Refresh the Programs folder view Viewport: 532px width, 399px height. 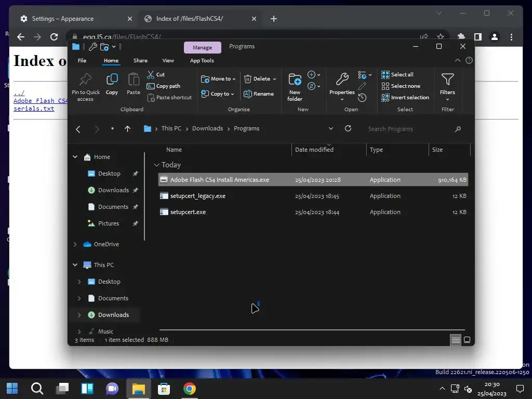(348, 129)
